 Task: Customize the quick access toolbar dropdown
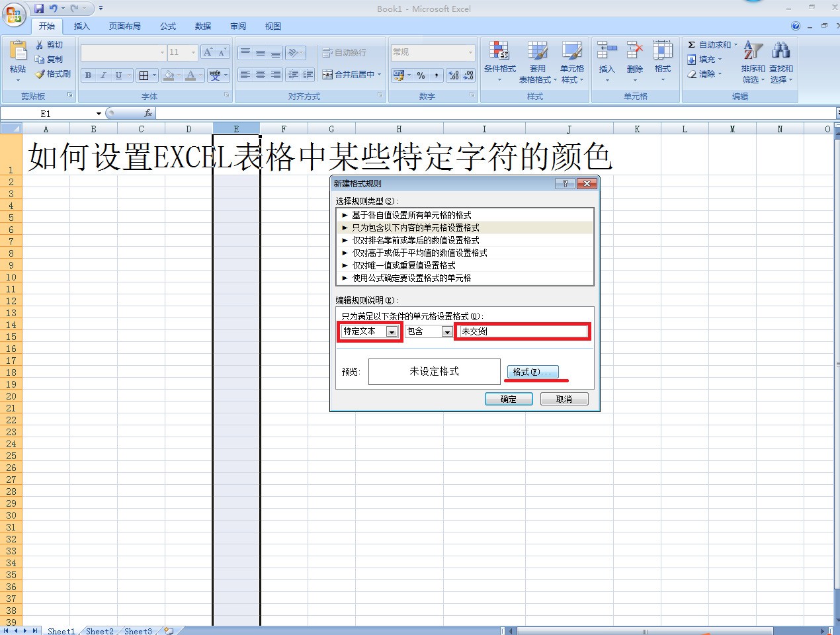101,9
